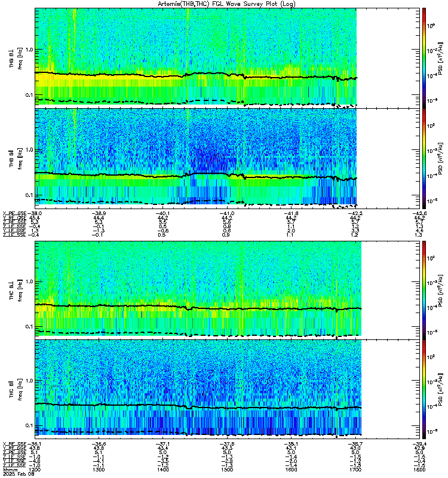Click the THB X_RE_GSE value '-41.8'
The height and width of the screenshot is (478, 448).
pyautogui.click(x=291, y=213)
